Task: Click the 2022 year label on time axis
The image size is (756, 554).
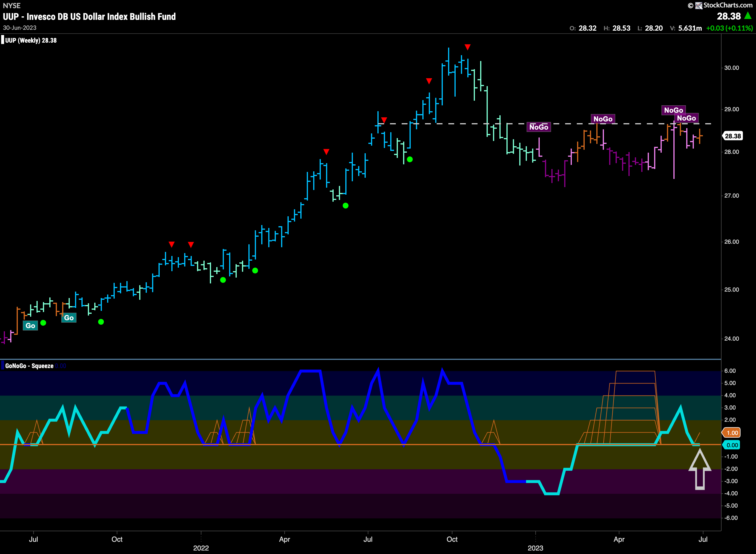Action: pyautogui.click(x=201, y=548)
